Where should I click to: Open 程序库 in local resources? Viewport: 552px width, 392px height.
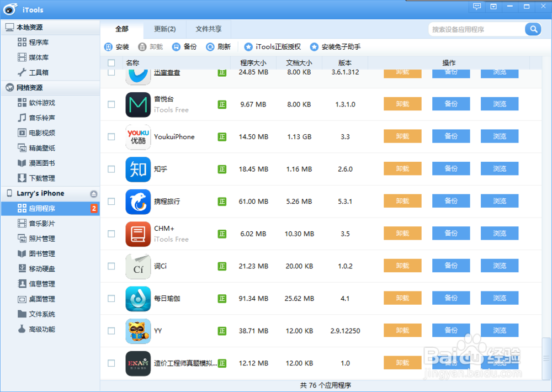pos(33,43)
